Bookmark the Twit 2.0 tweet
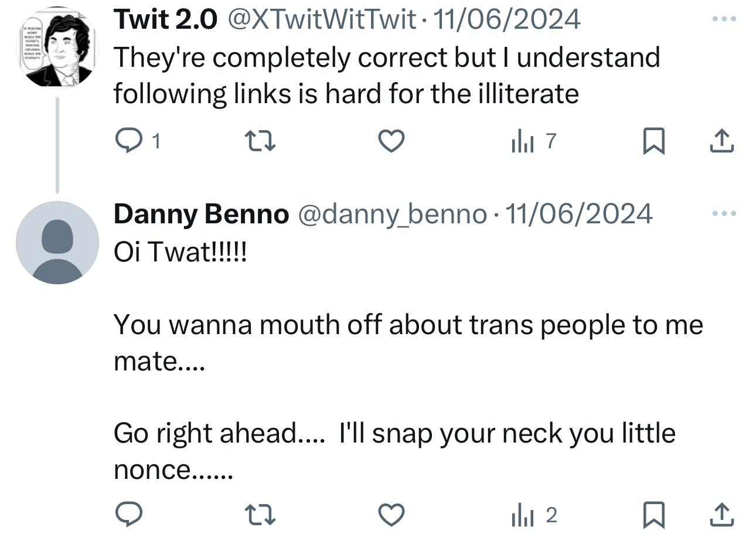 [653, 141]
